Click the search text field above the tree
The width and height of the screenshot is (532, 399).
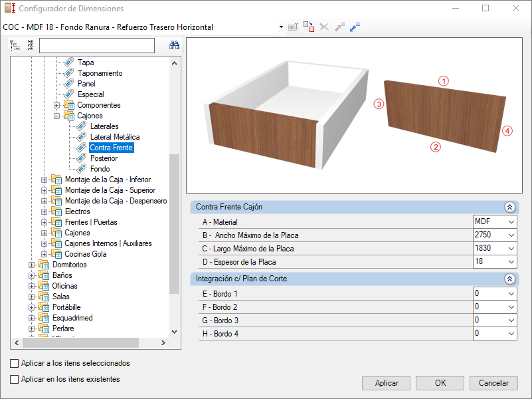[x=97, y=45]
